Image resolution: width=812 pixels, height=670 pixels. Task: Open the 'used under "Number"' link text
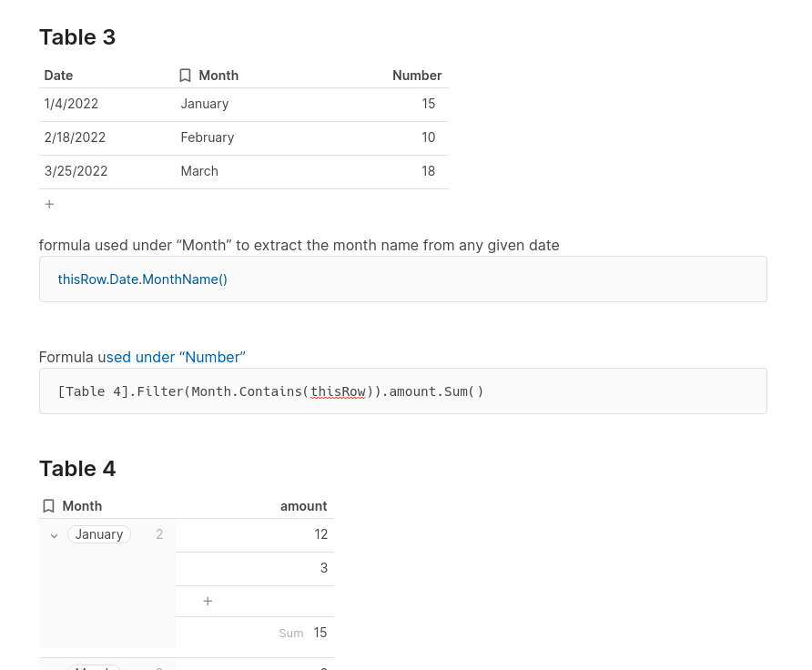pyautogui.click(x=176, y=357)
